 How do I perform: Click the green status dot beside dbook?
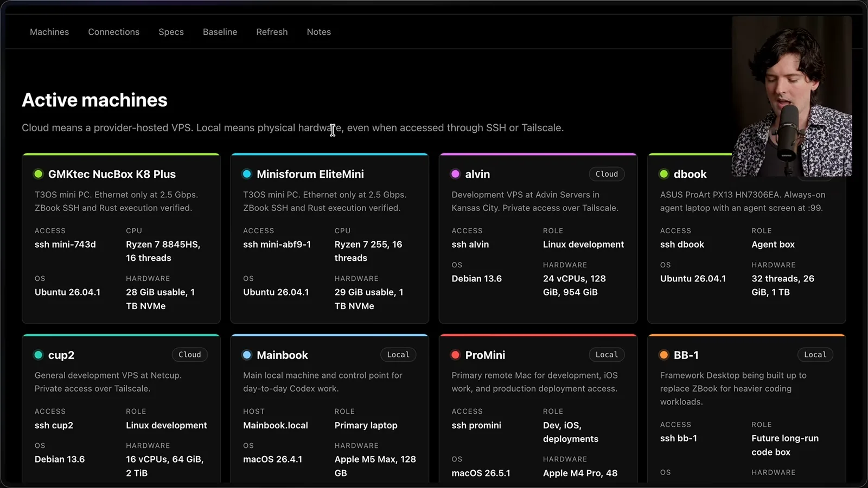coord(664,174)
